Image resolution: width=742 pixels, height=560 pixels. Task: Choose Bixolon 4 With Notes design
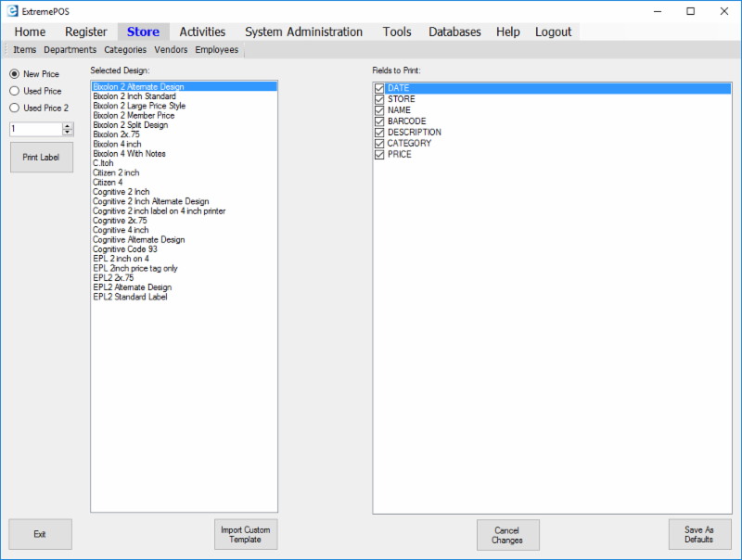(129, 154)
